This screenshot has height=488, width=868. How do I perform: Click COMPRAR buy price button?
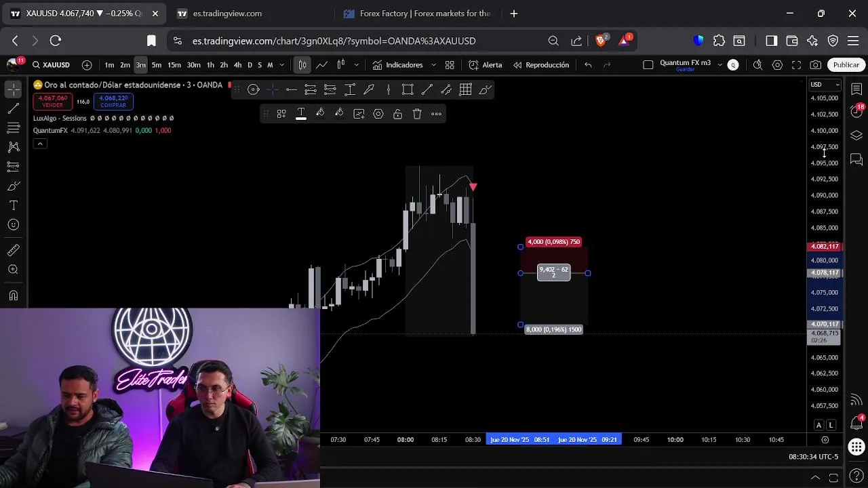[113, 102]
